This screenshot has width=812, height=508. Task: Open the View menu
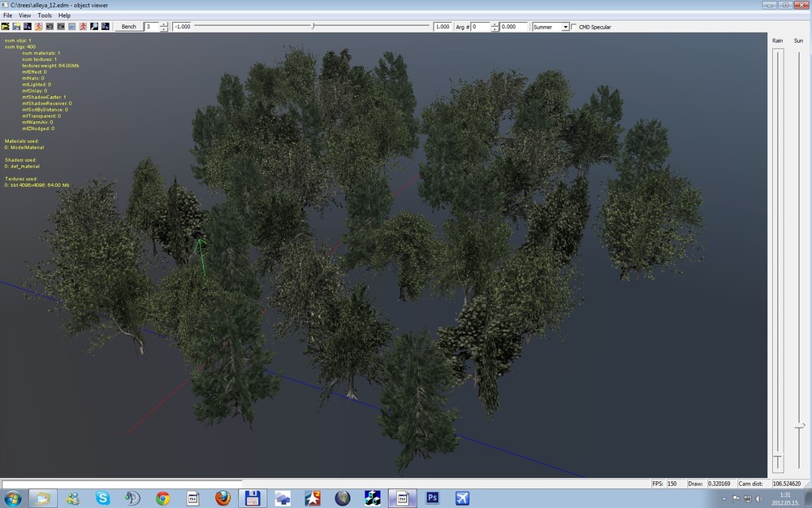(x=25, y=15)
